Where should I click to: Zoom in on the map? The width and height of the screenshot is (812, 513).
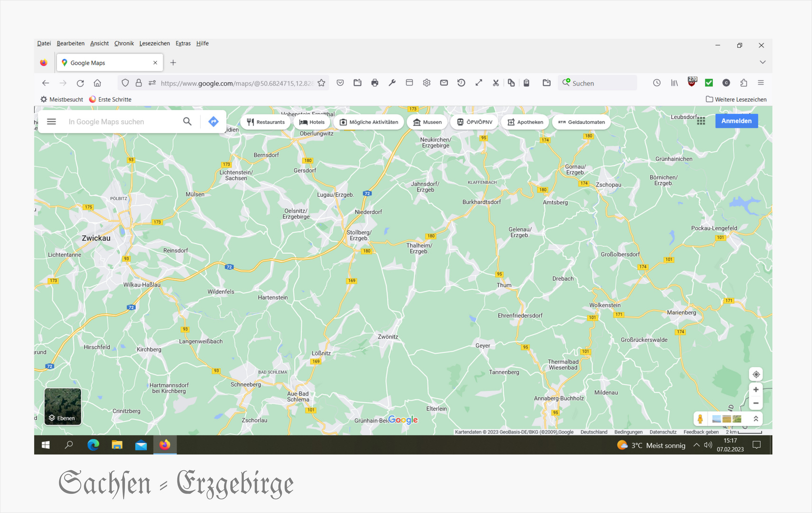[x=756, y=389]
